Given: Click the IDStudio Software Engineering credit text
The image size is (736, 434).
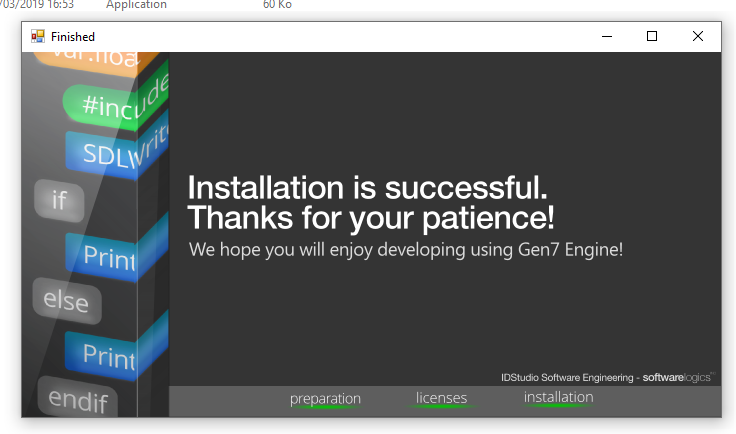Looking at the screenshot, I should click(x=567, y=377).
